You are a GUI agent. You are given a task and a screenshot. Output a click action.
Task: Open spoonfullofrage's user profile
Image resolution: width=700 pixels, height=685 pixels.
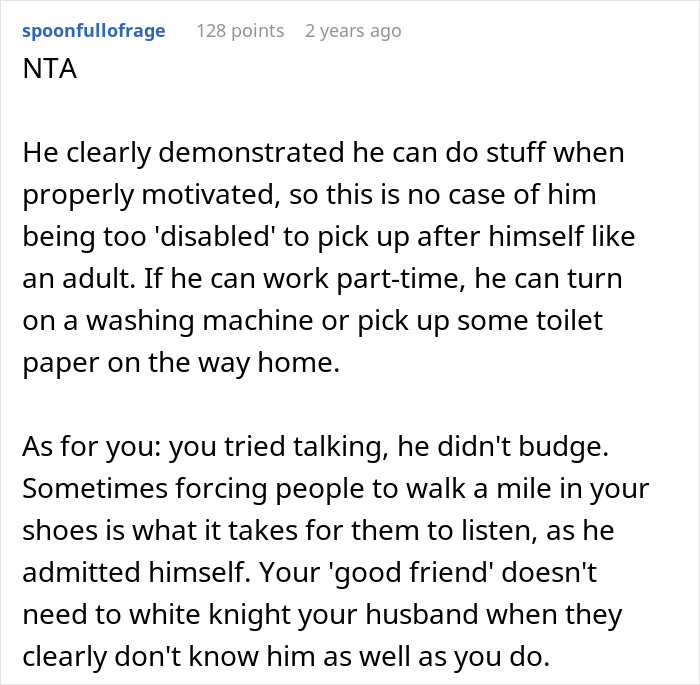click(92, 31)
